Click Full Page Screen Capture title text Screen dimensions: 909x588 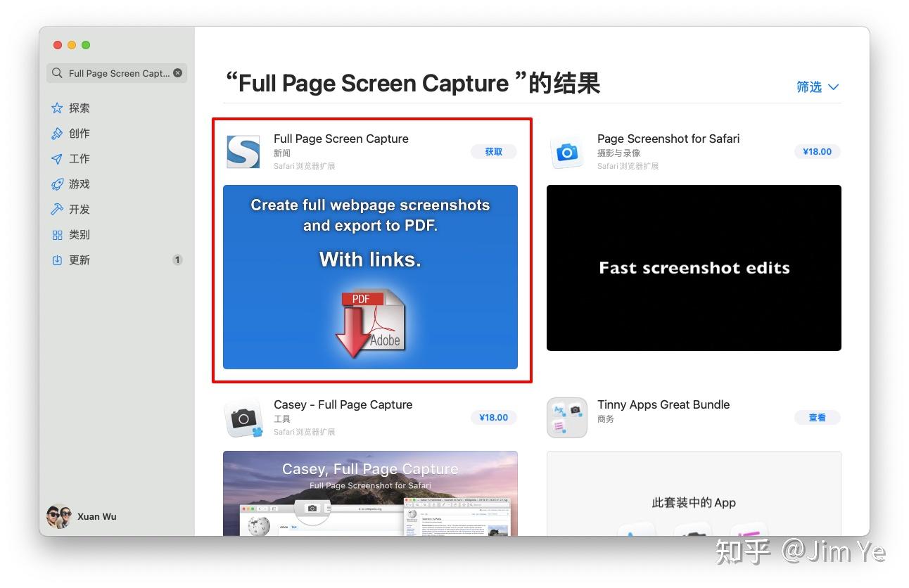(x=341, y=139)
